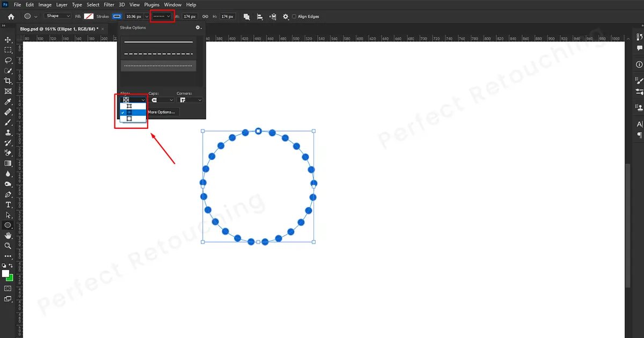Activate the Horizontal Type tool
This screenshot has height=338, width=644.
(8, 205)
